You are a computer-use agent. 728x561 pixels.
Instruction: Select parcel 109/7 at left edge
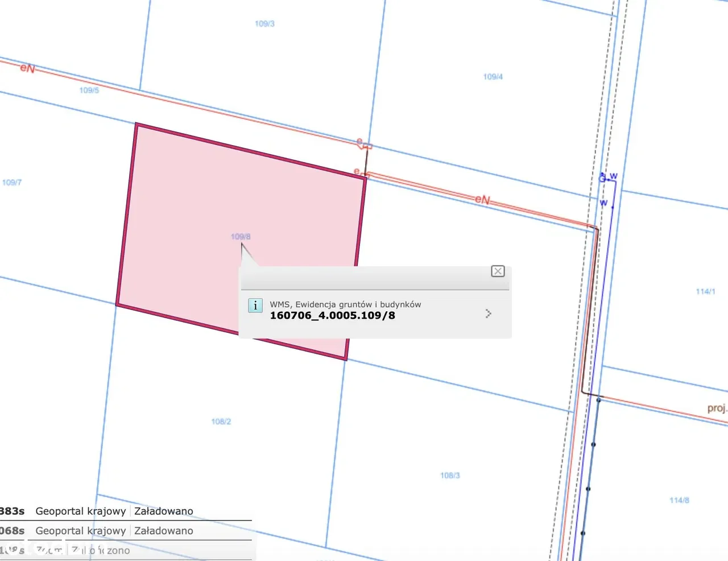pyautogui.click(x=12, y=183)
